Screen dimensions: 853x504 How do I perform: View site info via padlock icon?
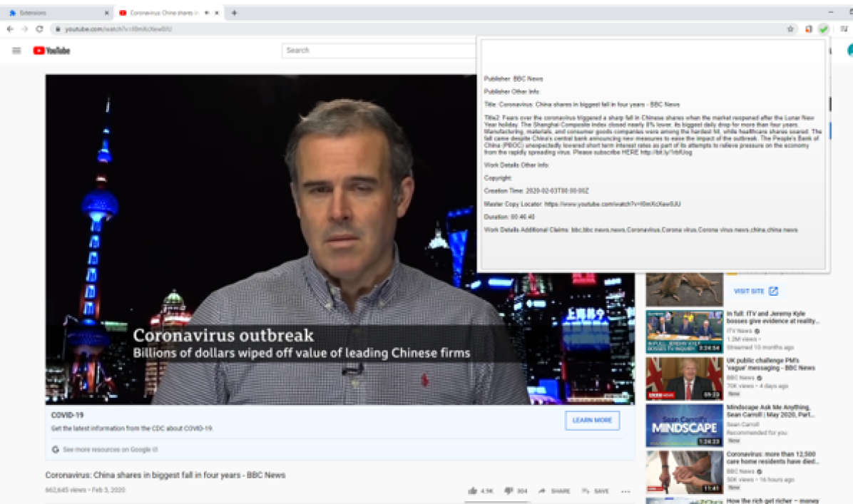tap(58, 29)
